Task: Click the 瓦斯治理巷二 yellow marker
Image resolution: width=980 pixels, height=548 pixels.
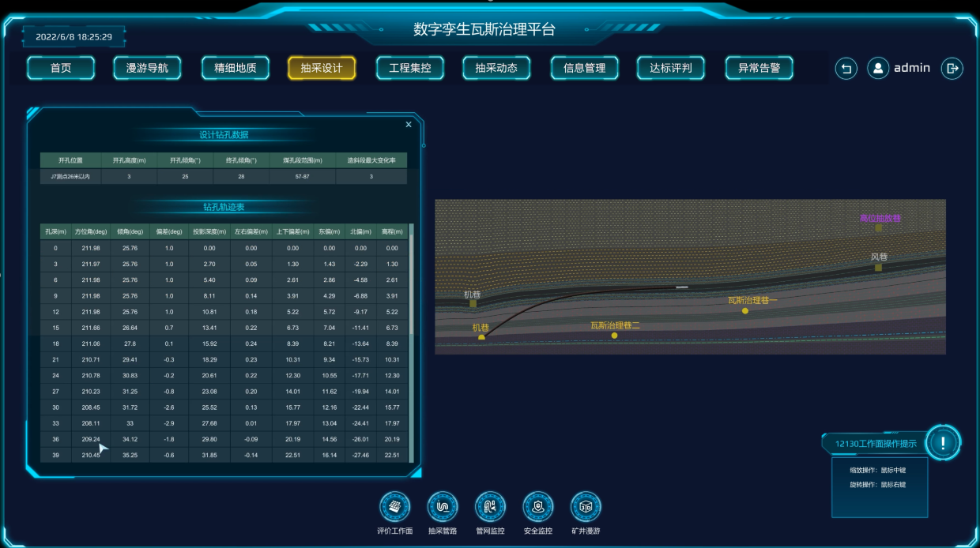Action: [614, 336]
